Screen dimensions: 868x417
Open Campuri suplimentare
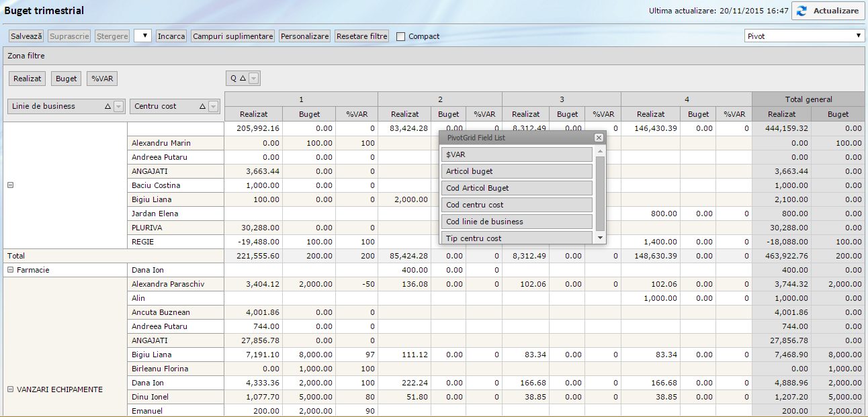232,36
